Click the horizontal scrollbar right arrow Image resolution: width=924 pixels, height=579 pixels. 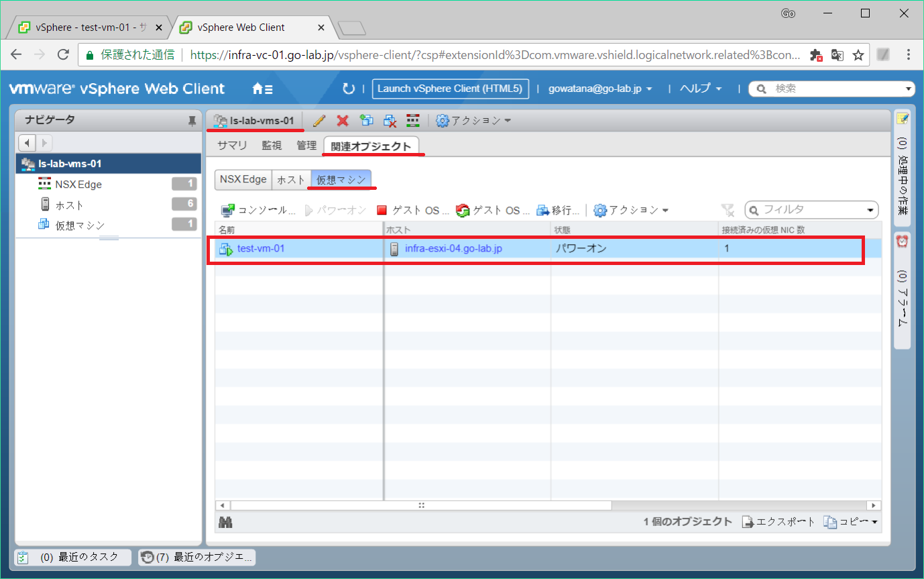(x=873, y=505)
